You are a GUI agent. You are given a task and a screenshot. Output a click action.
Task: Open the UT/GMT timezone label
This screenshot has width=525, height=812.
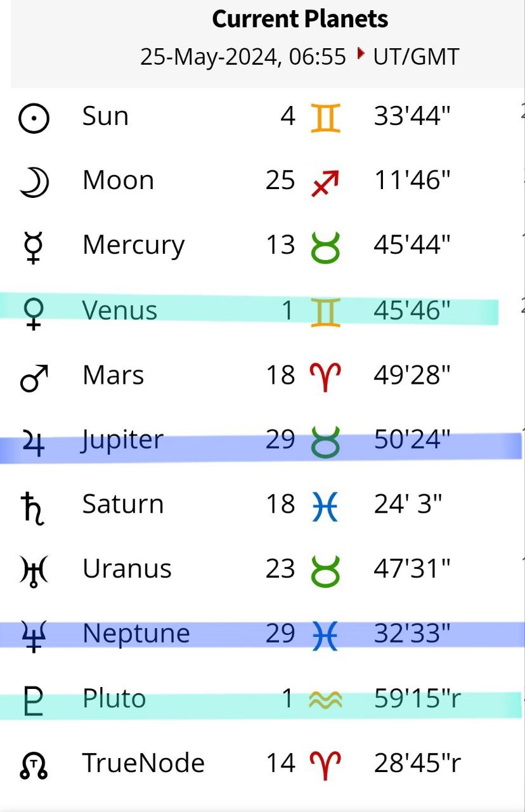(415, 57)
